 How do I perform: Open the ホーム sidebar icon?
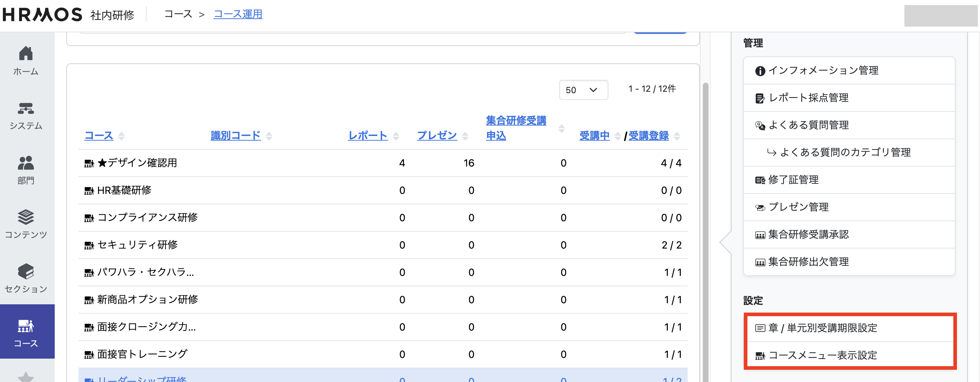26,61
